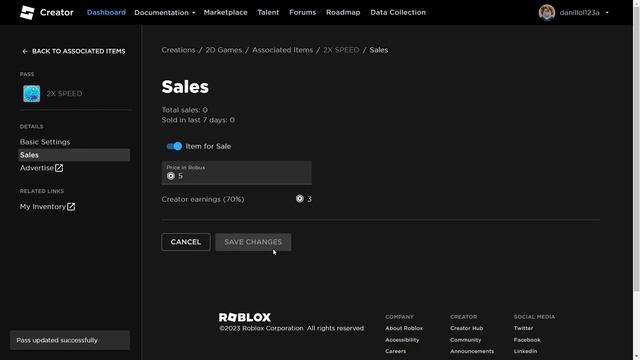
Task: Expand the Documentation dropdown menu
Action: [x=164, y=13]
